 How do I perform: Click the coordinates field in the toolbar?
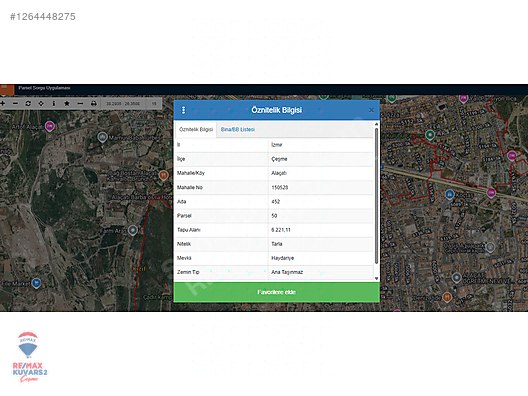pyautogui.click(x=123, y=103)
